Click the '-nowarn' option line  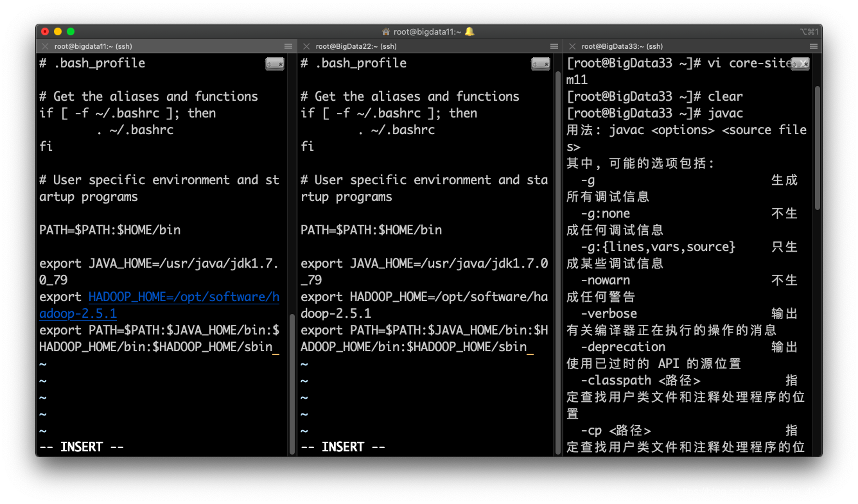click(606, 280)
